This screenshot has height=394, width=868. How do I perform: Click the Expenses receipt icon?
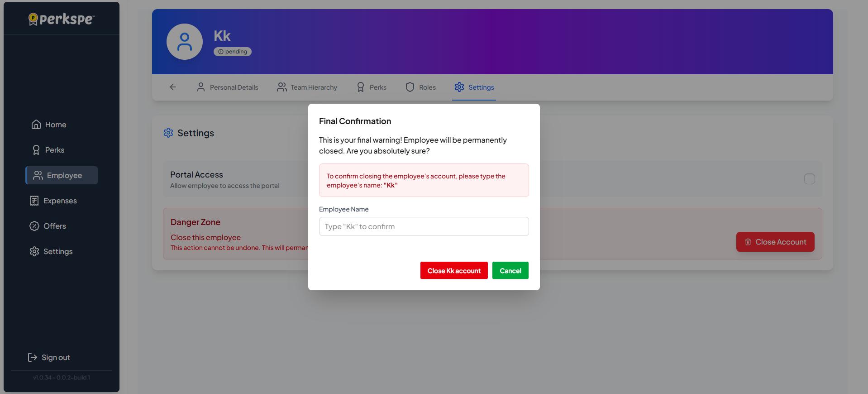pyautogui.click(x=34, y=201)
